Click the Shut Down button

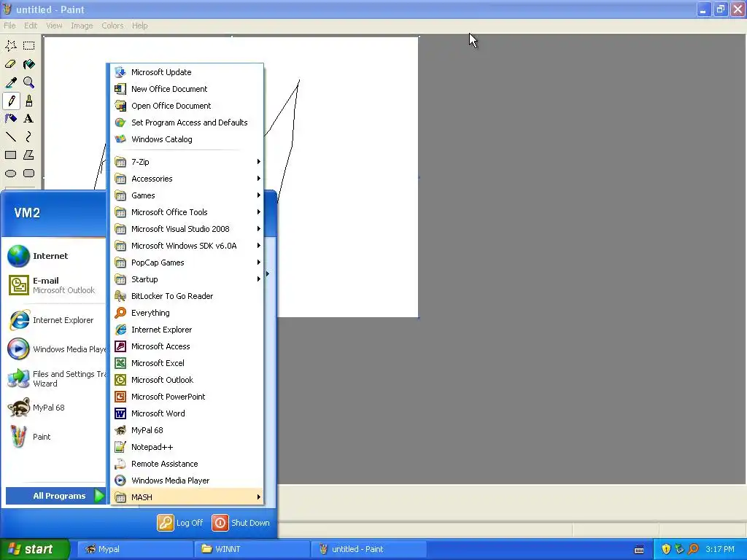[241, 523]
